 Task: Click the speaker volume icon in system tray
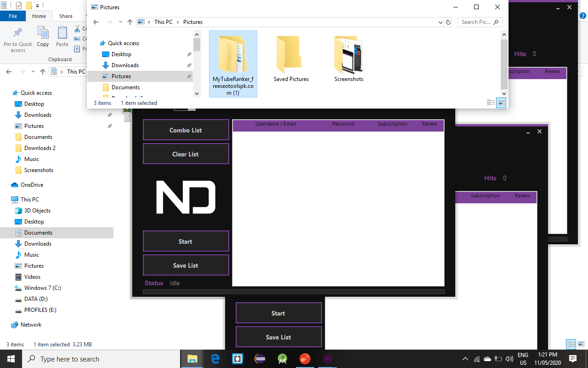click(x=509, y=359)
